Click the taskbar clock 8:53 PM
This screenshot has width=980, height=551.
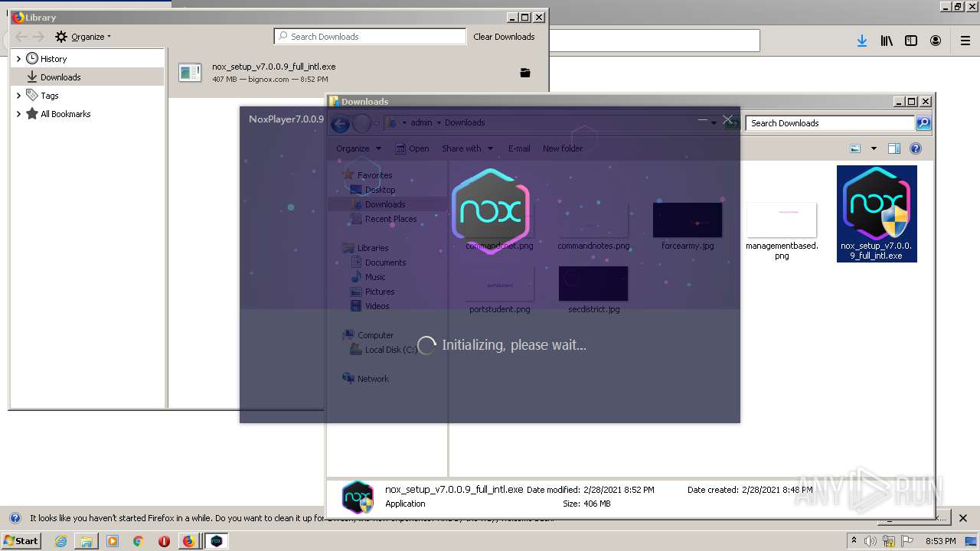pyautogui.click(x=940, y=541)
